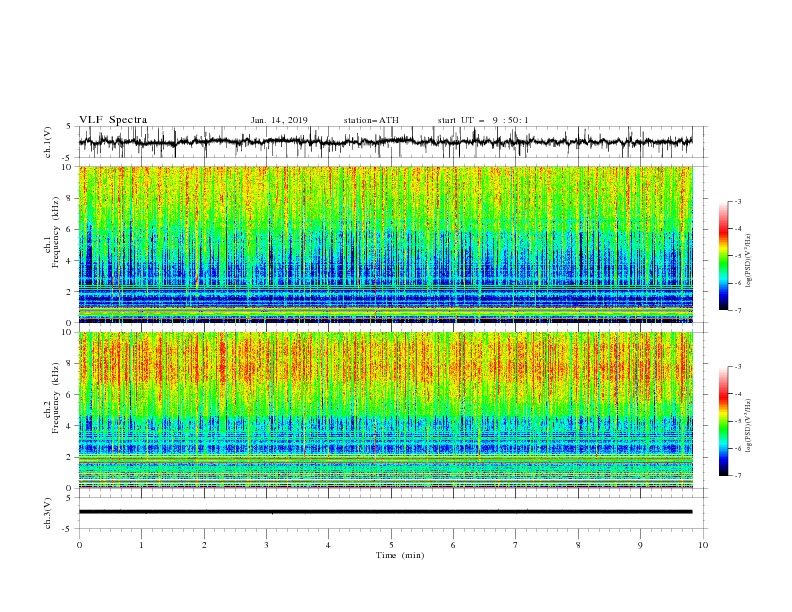Image resolution: width=792 pixels, height=612 pixels.
Task: Click the "VLF Spectra" plot title
Action: (113, 120)
